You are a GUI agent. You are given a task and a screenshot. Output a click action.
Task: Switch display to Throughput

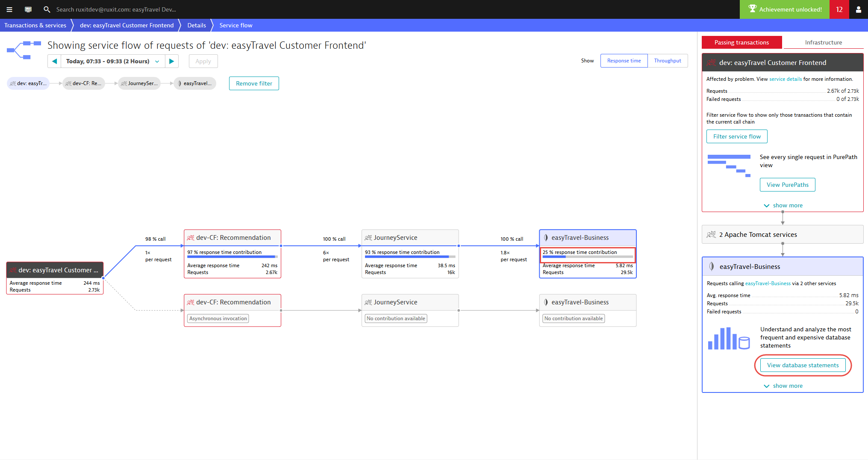[668, 61]
